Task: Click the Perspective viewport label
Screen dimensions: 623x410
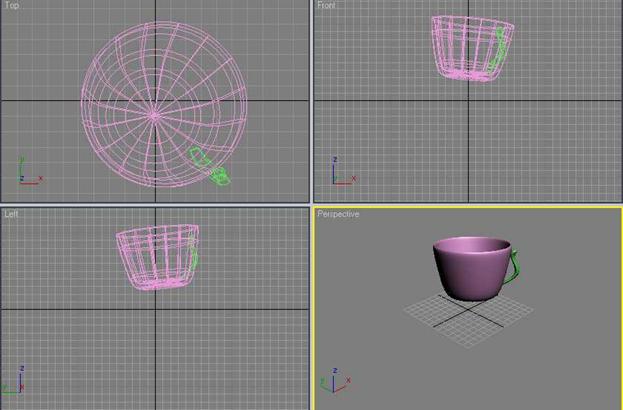Action: [338, 214]
